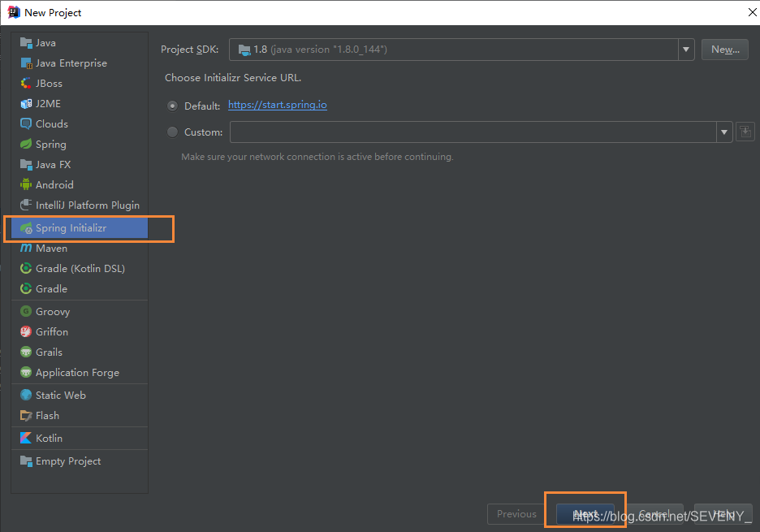Open the https://start.spring.io link
Screen dimensions: 760x532
(x=277, y=105)
